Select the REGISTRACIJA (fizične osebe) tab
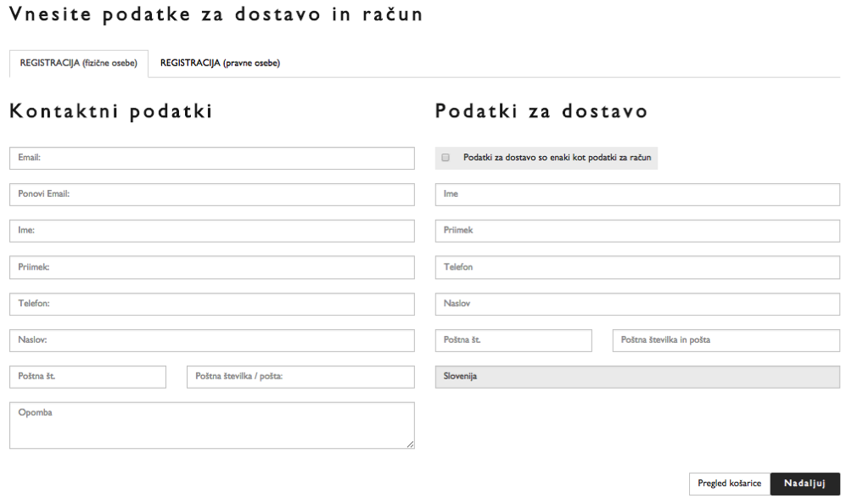This screenshot has height=504, width=852. coord(78,63)
